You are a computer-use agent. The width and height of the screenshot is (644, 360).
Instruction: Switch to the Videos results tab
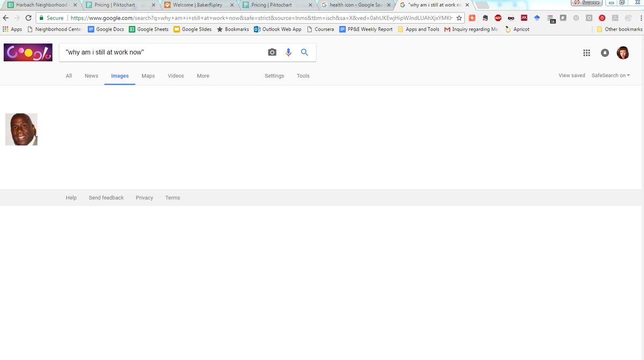[175, 76]
